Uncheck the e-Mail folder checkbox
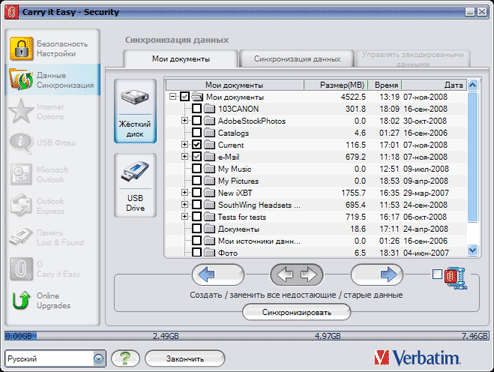The height and width of the screenshot is (372, 494). click(197, 157)
